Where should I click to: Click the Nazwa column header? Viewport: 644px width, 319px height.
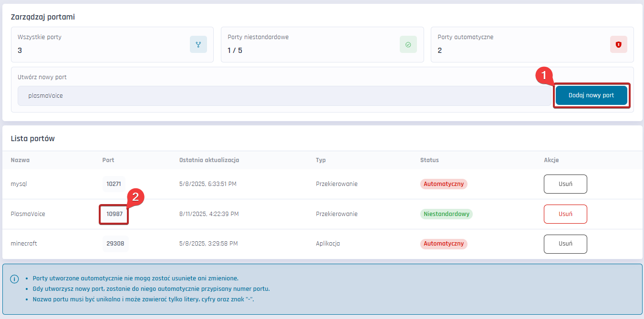pos(20,160)
